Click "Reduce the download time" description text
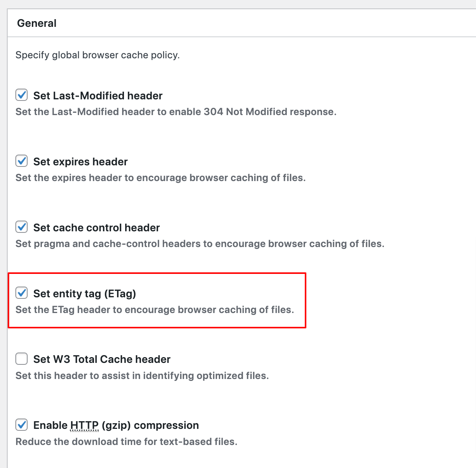The width and height of the screenshot is (476, 468). [126, 442]
